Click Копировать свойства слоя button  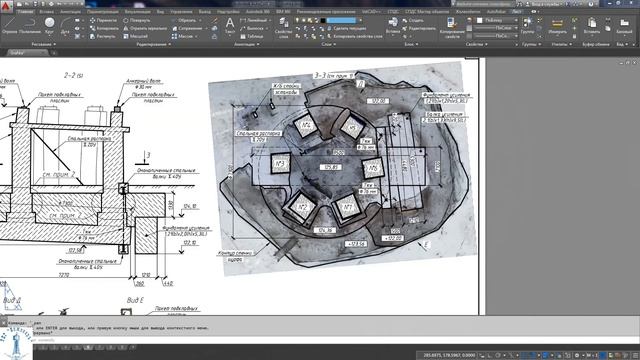tap(355, 36)
